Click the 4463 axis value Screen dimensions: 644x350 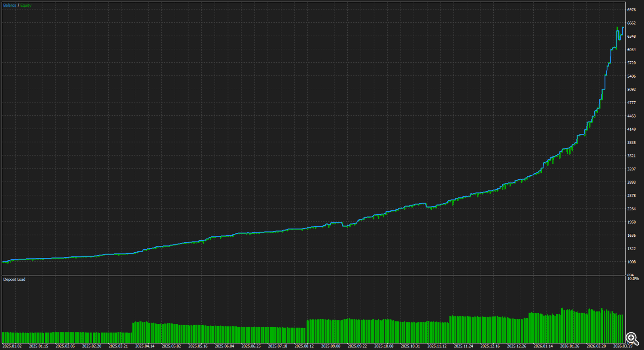point(632,116)
